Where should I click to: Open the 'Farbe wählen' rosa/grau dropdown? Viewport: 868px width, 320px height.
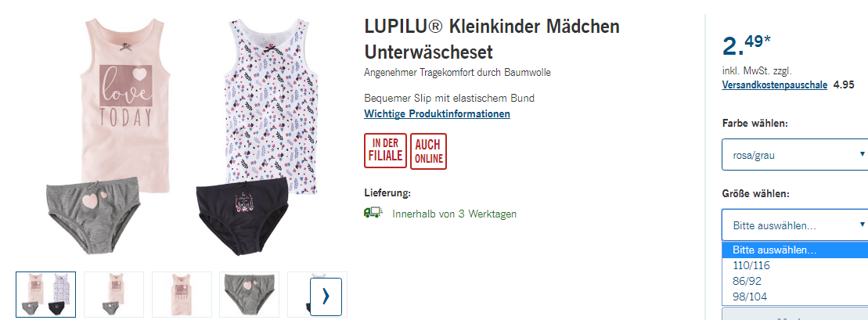coord(795,154)
